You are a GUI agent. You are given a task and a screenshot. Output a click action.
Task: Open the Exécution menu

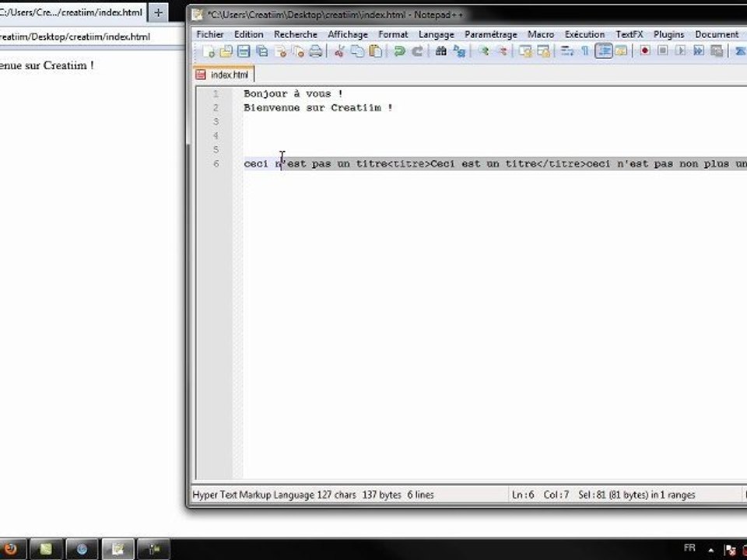pyautogui.click(x=584, y=34)
